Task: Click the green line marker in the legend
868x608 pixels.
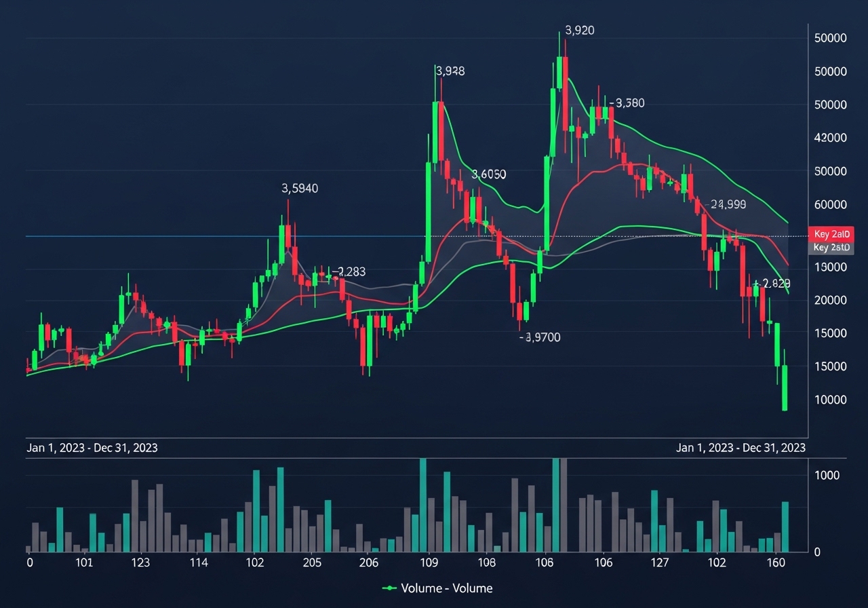Action: pyautogui.click(x=390, y=588)
